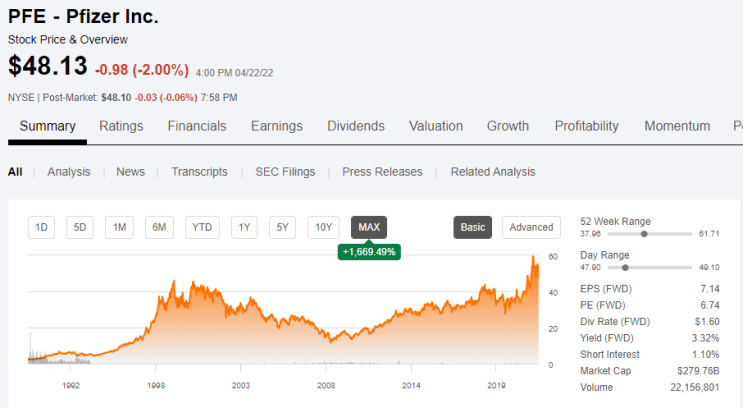Screen dimensions: 743x408
Task: Switch to the Ratings tab
Action: (121, 126)
